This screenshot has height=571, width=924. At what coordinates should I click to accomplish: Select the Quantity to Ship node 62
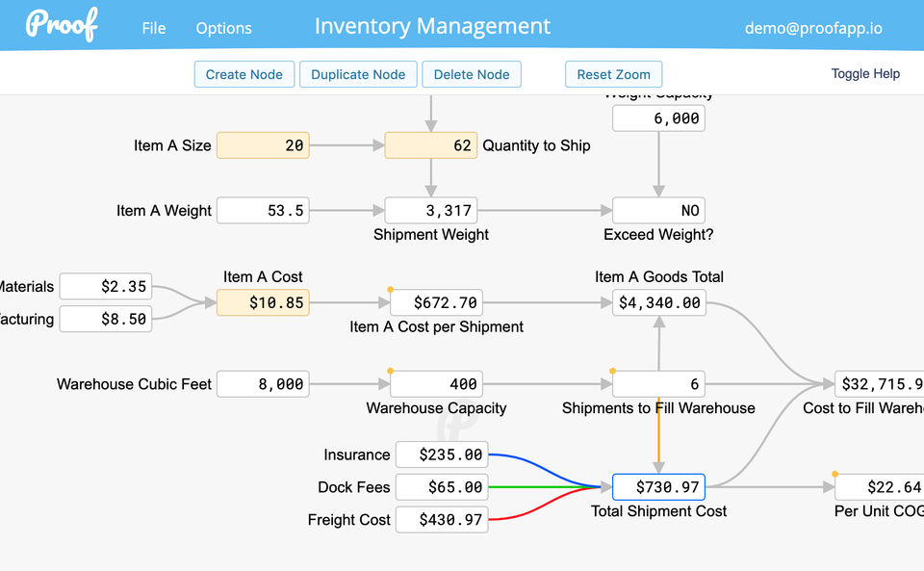click(x=431, y=145)
